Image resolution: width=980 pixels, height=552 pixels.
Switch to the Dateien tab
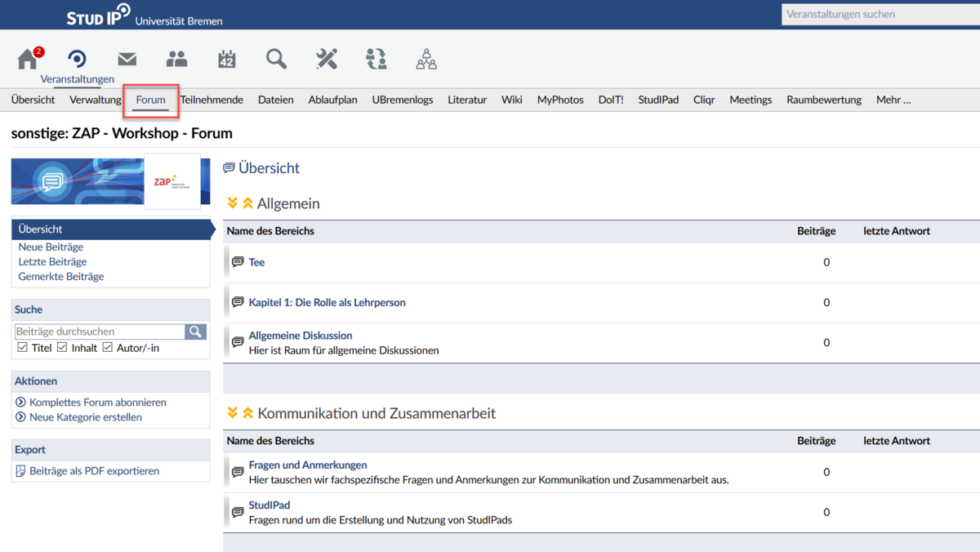coord(275,100)
